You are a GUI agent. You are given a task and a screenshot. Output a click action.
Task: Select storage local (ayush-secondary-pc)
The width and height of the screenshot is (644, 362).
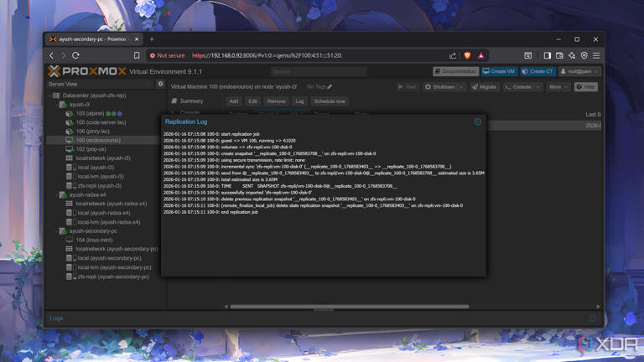[109, 258]
